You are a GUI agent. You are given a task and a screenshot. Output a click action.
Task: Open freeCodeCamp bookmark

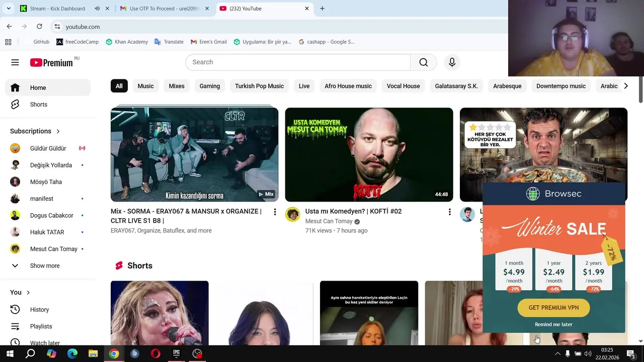[x=77, y=42]
